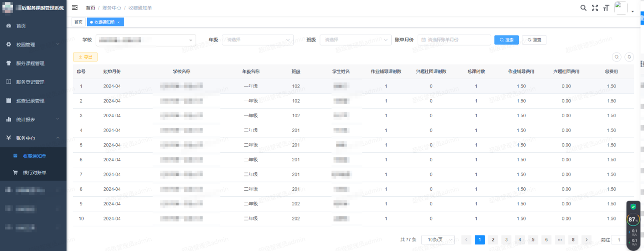Expand the 统计报表 sidebar chevron
The image size is (644, 251).
coord(58,119)
